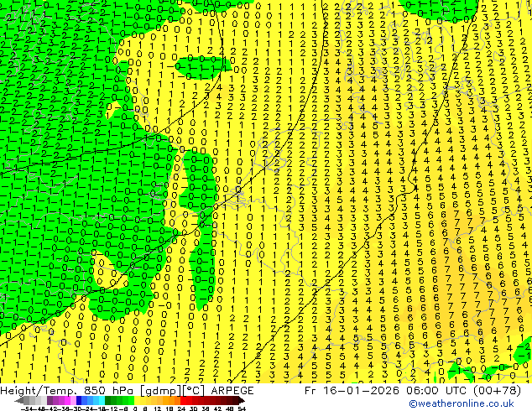Screen dimensions: 532x411
Task: Click the date Fr 16-01-2026
Action: tap(352, 390)
